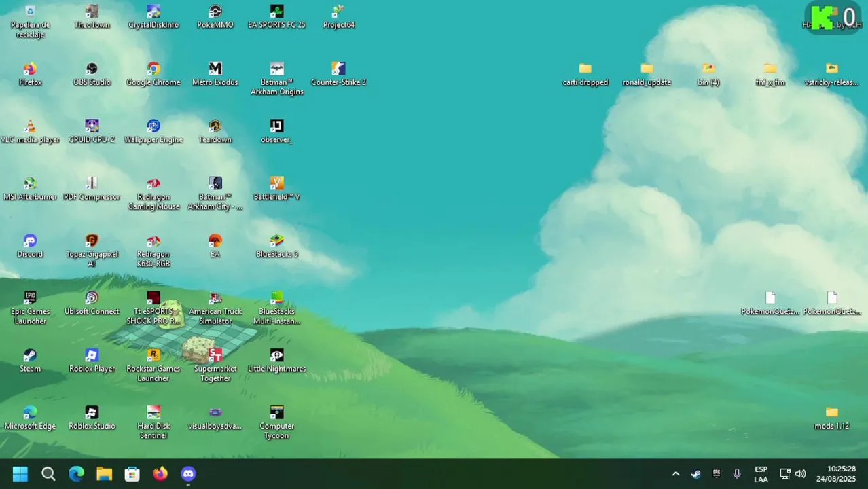Click the Steam tray icon
Viewport: 868px width, 489px height.
[696, 474]
